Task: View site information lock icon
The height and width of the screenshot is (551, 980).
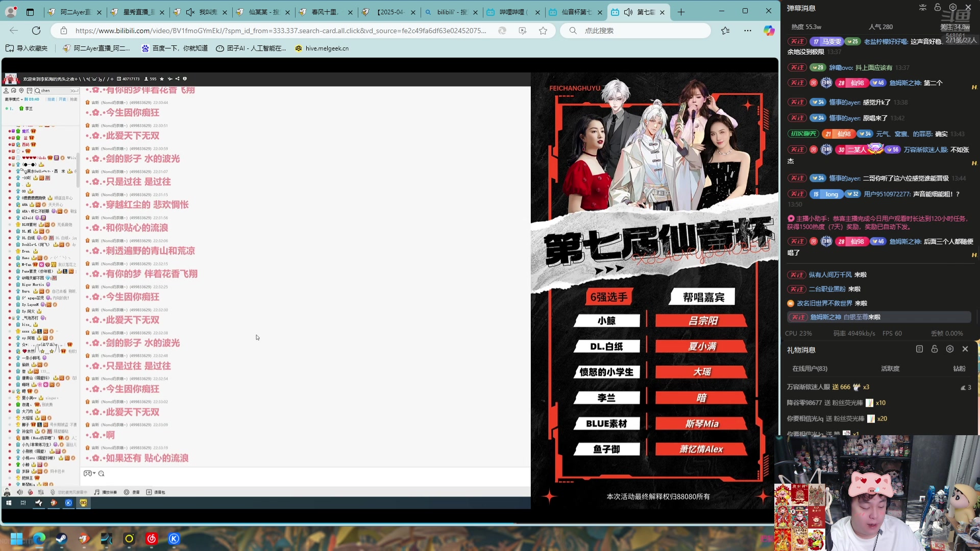Action: 64,31
